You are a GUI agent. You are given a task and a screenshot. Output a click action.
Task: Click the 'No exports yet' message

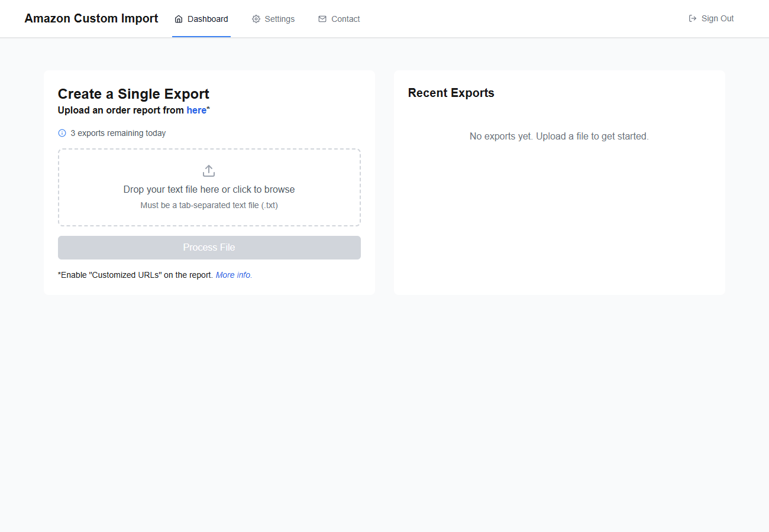coord(559,136)
